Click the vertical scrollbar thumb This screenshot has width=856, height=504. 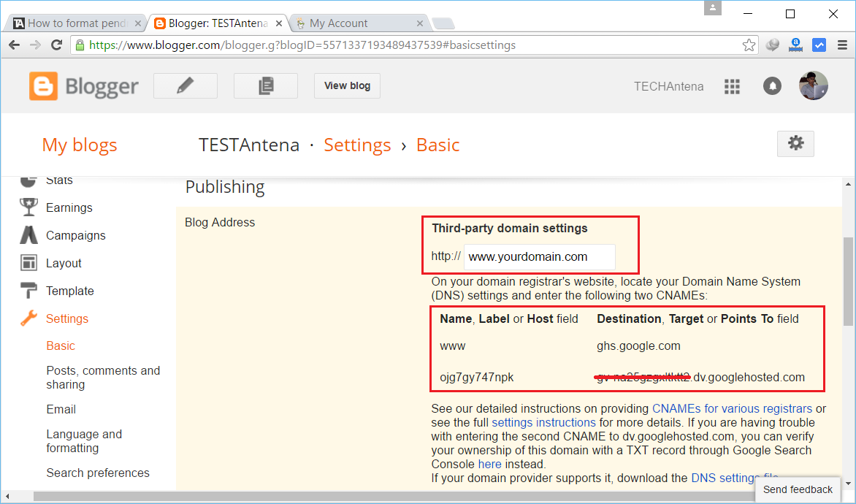[x=848, y=281]
